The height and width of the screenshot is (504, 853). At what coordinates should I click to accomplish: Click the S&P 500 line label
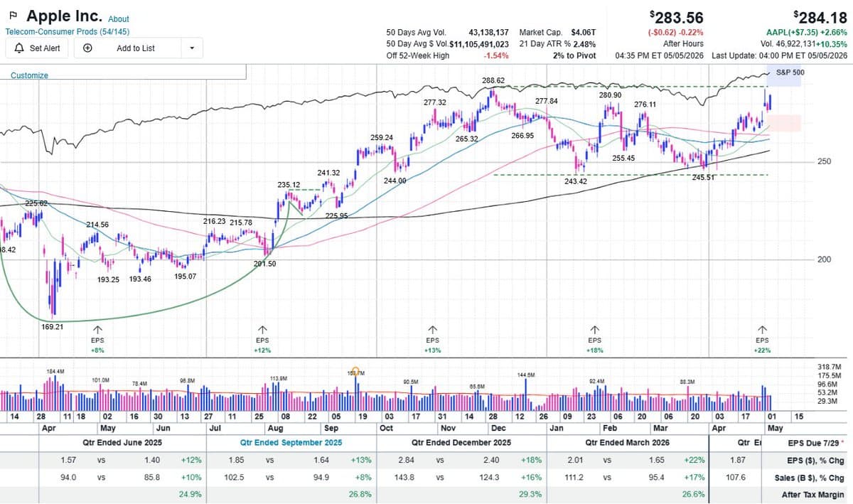pyautogui.click(x=790, y=73)
